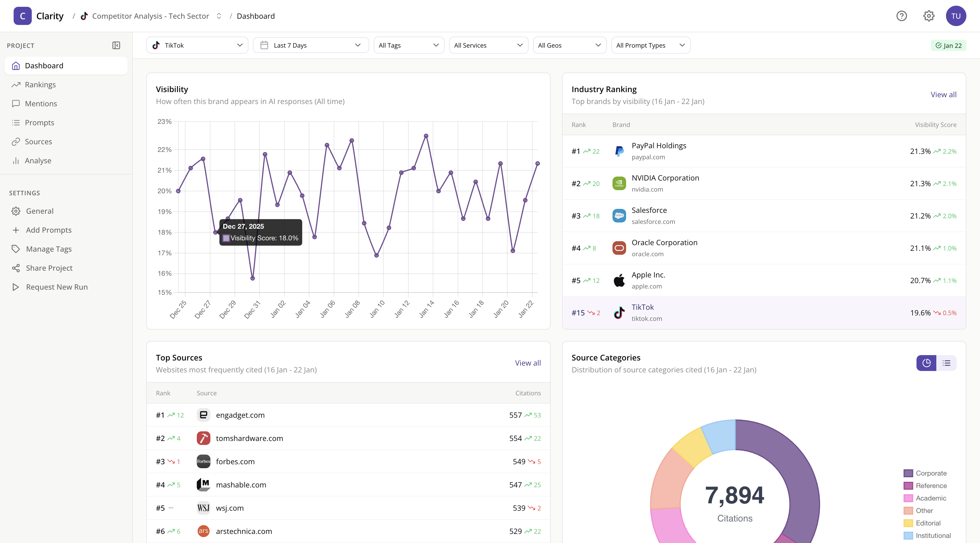Collapse the Project sidebar

tap(117, 45)
